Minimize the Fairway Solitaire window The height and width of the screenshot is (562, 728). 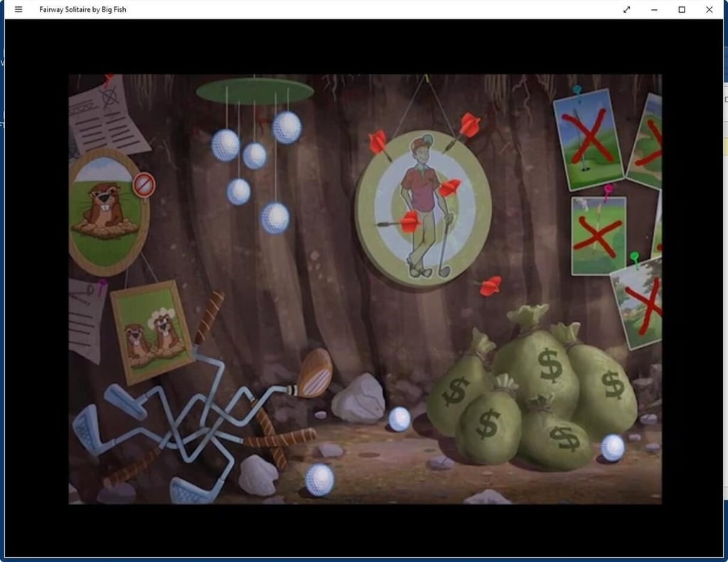(654, 9)
